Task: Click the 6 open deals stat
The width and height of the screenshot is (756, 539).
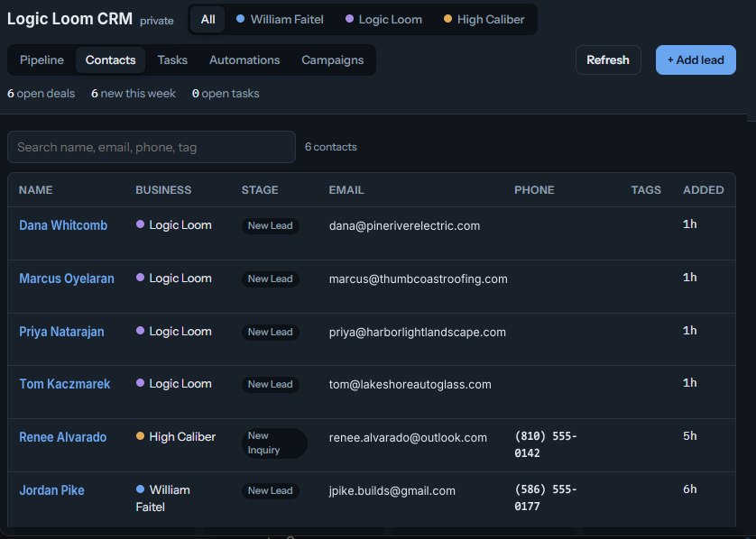Action: click(x=41, y=94)
